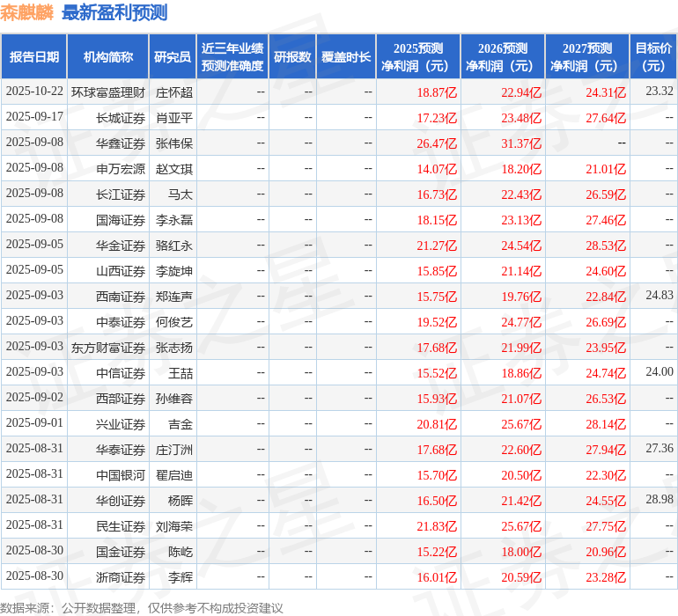The height and width of the screenshot is (616, 678).
Task: Click the 覆盖时长 column header
Action: tap(346, 57)
